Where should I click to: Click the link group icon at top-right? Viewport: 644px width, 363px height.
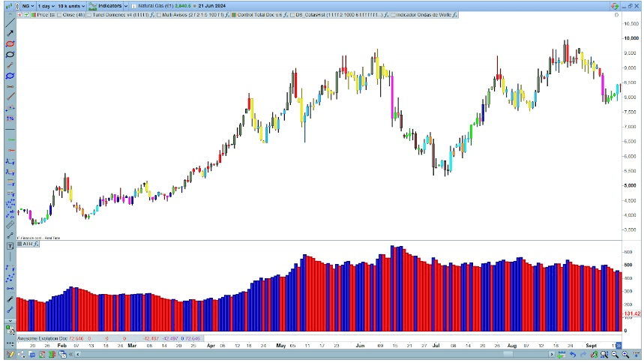pyautogui.click(x=615, y=6)
